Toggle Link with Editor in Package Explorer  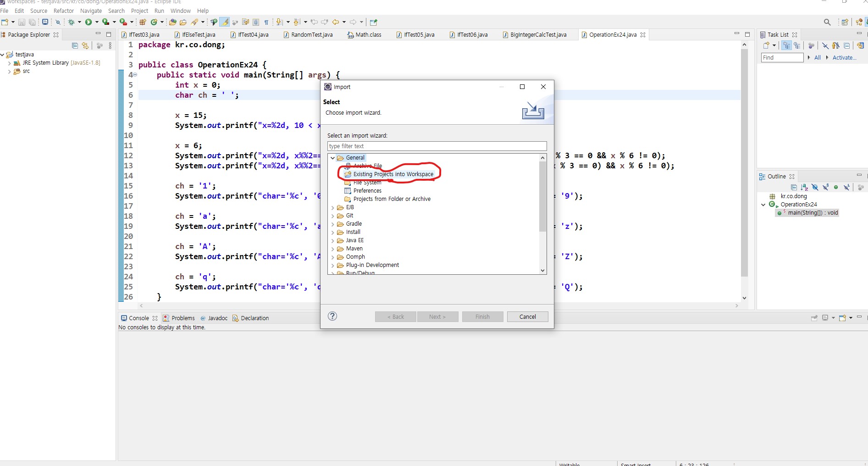[x=85, y=45]
